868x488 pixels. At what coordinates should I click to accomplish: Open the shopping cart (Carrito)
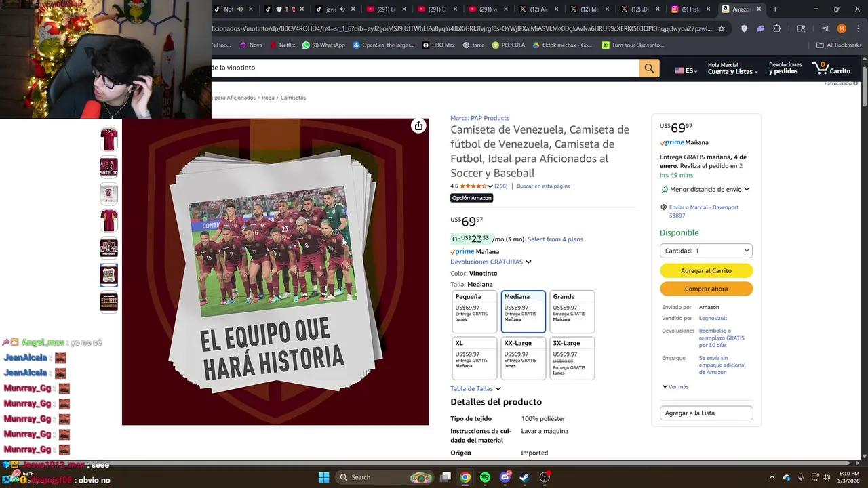tap(831, 68)
